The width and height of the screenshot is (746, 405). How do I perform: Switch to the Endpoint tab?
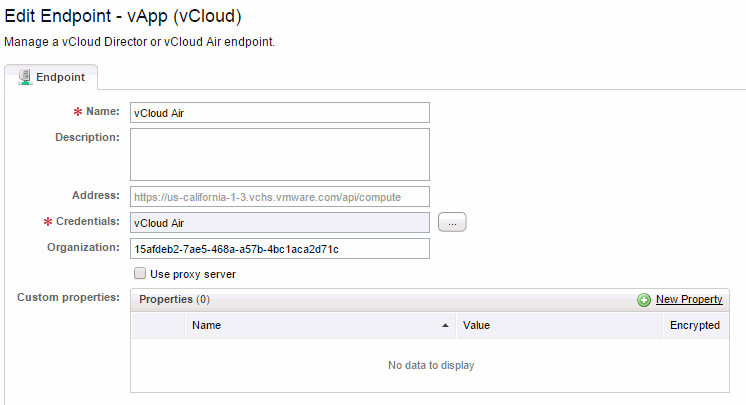click(50, 76)
